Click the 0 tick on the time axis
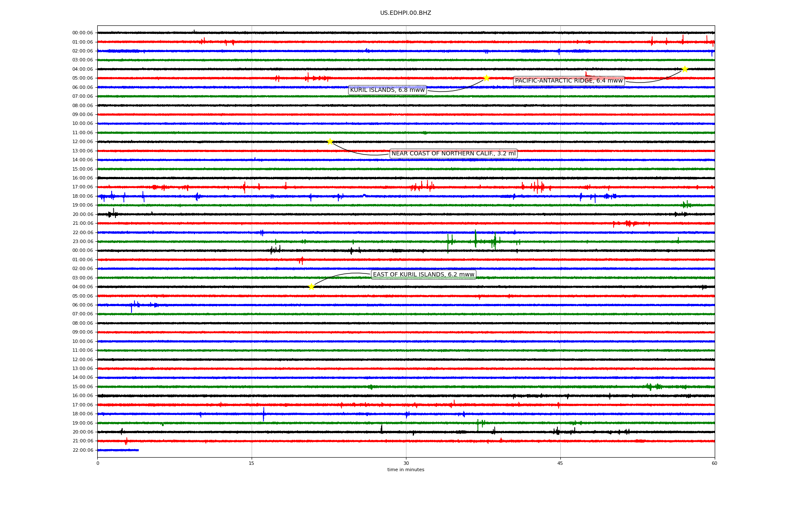Screen dimensions: 812x508 pos(98,463)
